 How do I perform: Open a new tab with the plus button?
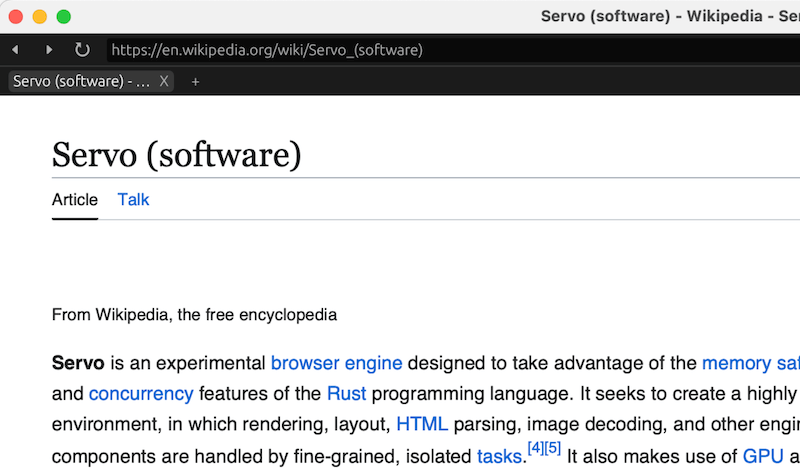click(195, 81)
